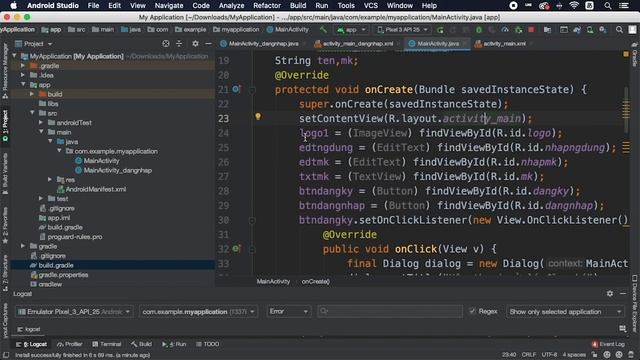Open the Profiler tool window button
The image size is (640, 360).
pyautogui.click(x=70, y=344)
